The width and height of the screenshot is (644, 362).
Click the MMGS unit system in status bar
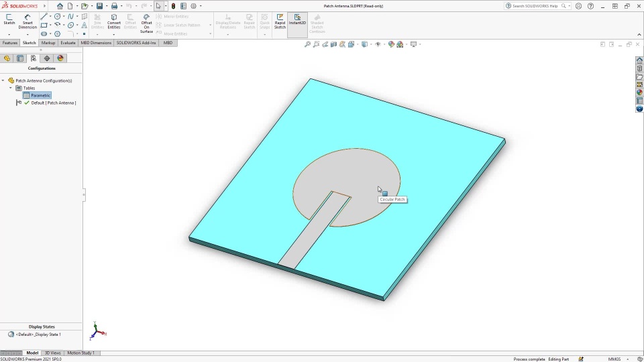point(614,359)
